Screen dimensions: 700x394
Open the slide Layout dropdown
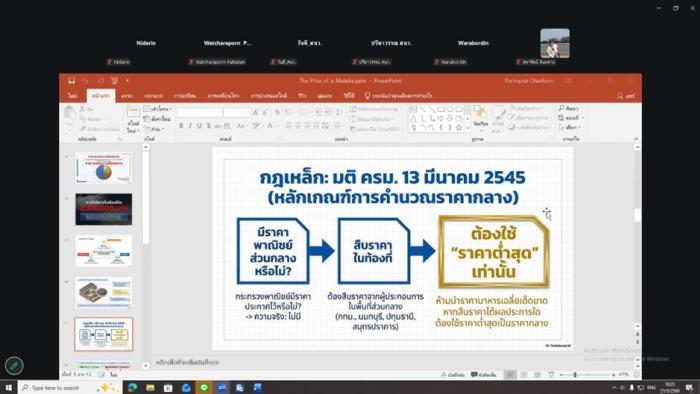pos(158,109)
